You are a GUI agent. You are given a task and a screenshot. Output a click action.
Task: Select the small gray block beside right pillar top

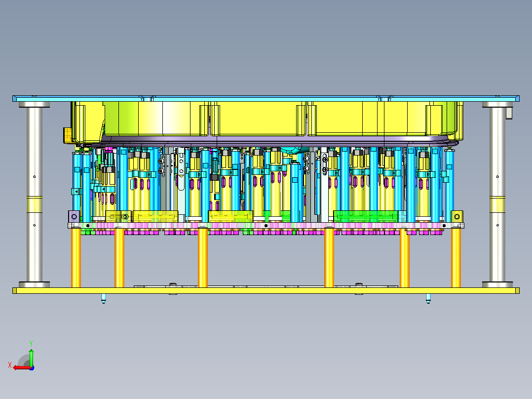point(509,113)
